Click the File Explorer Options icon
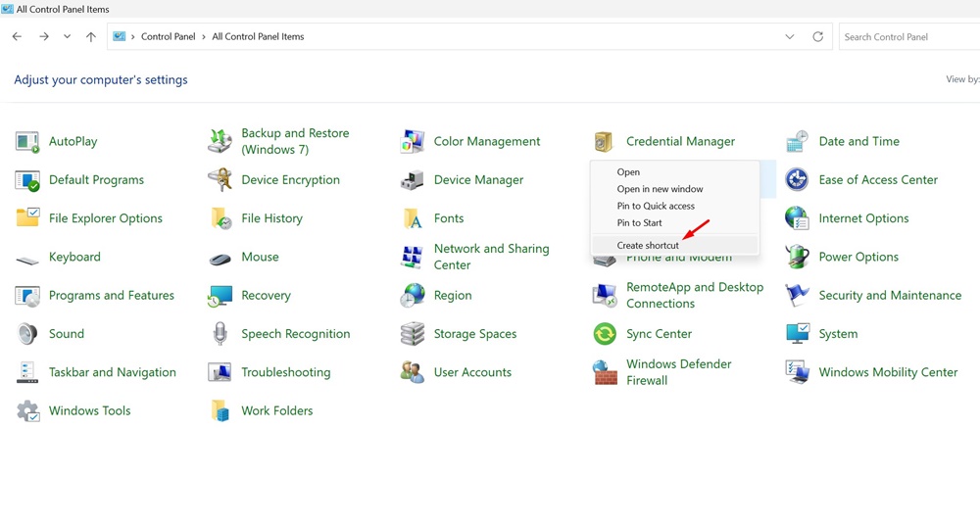Viewport: 980px width, 525px height. tap(27, 218)
